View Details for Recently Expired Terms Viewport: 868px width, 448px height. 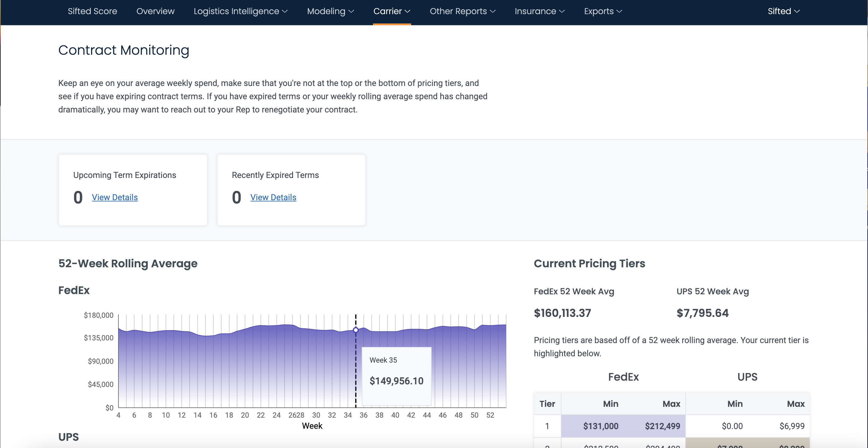(x=273, y=197)
